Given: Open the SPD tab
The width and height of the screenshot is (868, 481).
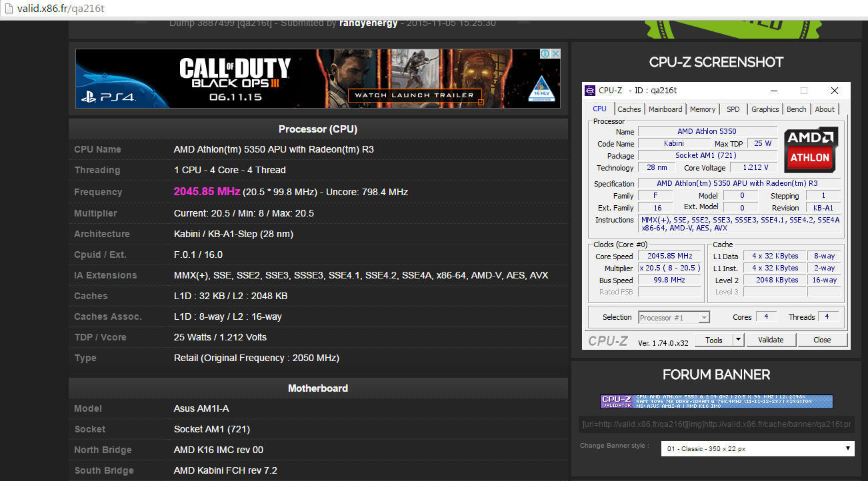Looking at the screenshot, I should (733, 109).
